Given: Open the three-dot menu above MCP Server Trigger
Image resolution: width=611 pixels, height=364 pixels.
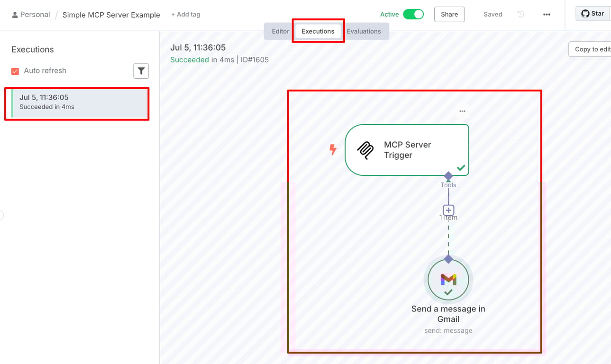Looking at the screenshot, I should click(462, 111).
